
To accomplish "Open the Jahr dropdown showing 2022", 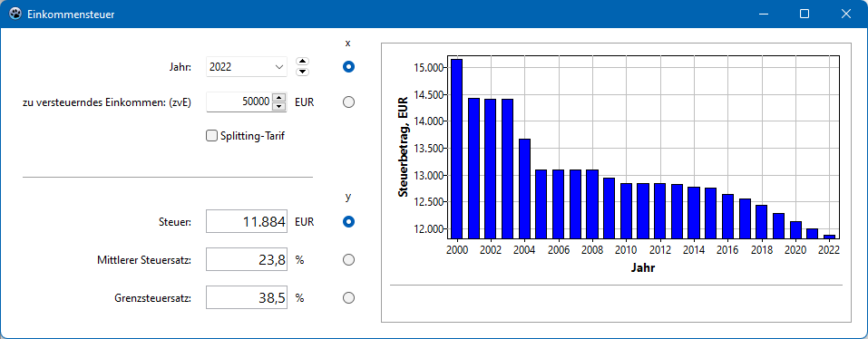I will point(247,67).
